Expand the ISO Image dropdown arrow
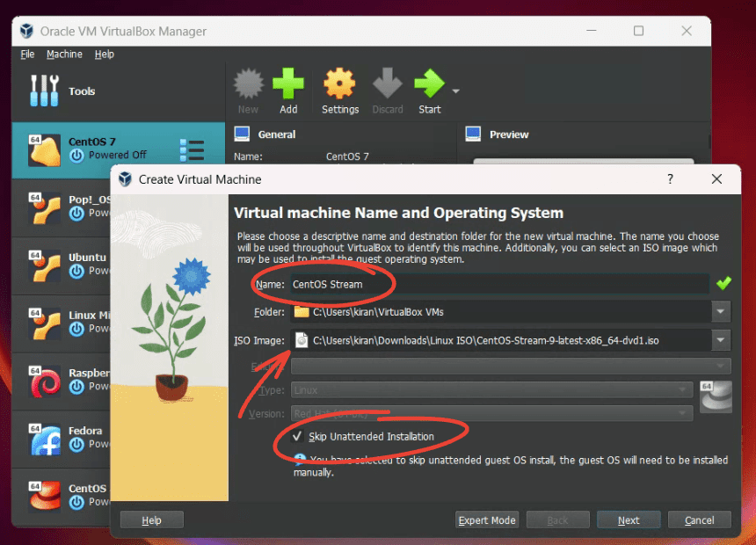756x545 pixels. (720, 340)
